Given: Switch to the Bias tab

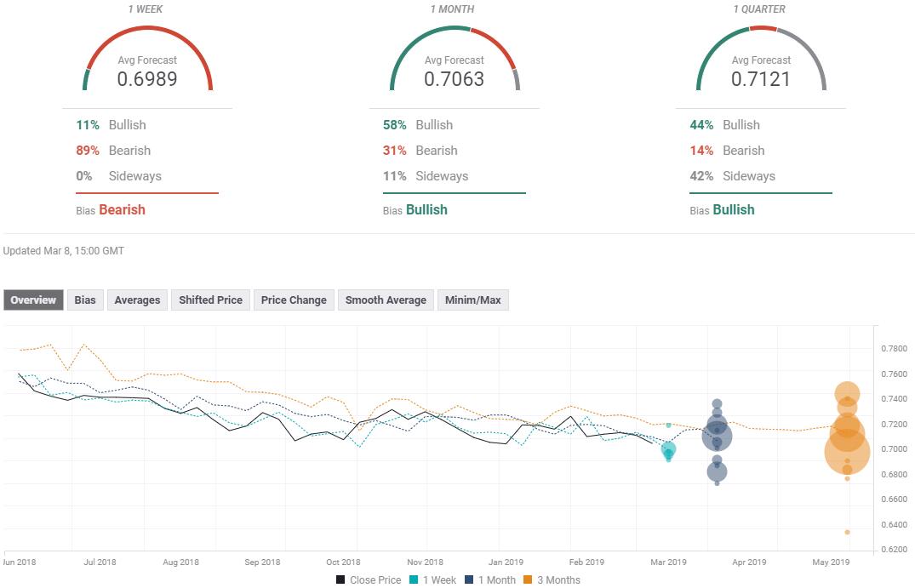Looking at the screenshot, I should [84, 300].
